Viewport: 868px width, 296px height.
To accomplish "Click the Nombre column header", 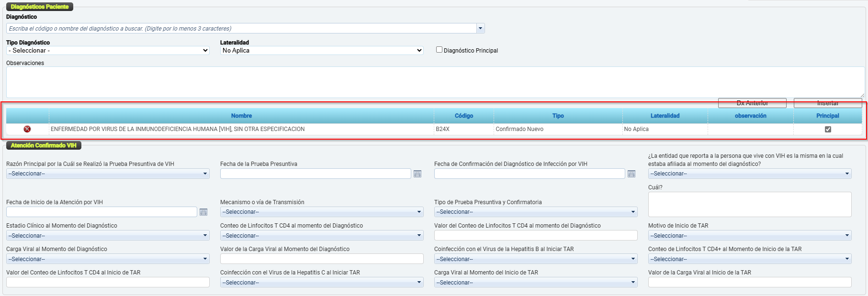I will point(241,116).
